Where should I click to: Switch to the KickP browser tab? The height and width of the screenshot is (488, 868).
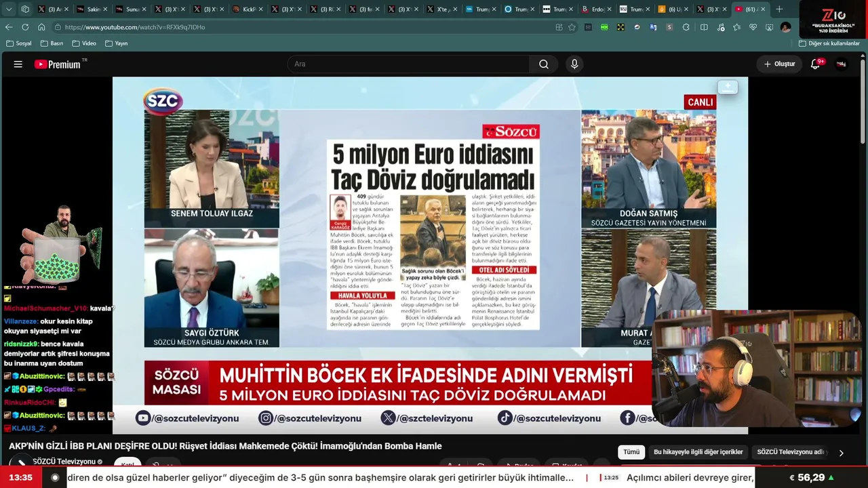point(247,9)
